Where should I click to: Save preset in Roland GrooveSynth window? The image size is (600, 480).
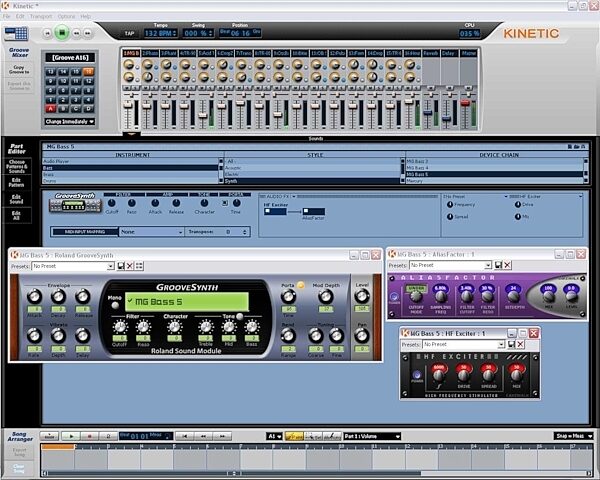pyautogui.click(x=121, y=266)
